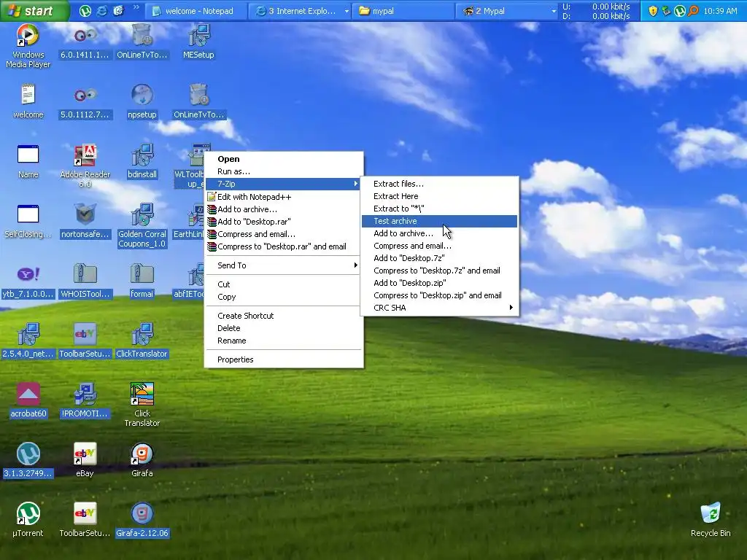Select the Click Translator palm tree shortcut
Screen dimensions: 747x560
click(142, 394)
